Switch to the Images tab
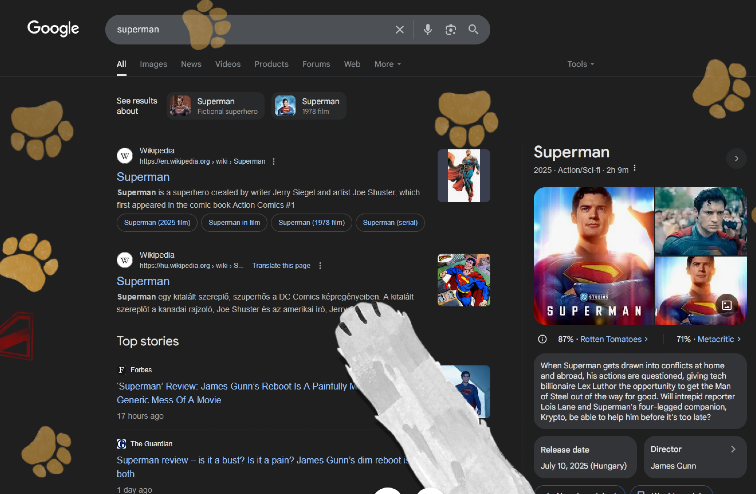 click(153, 64)
